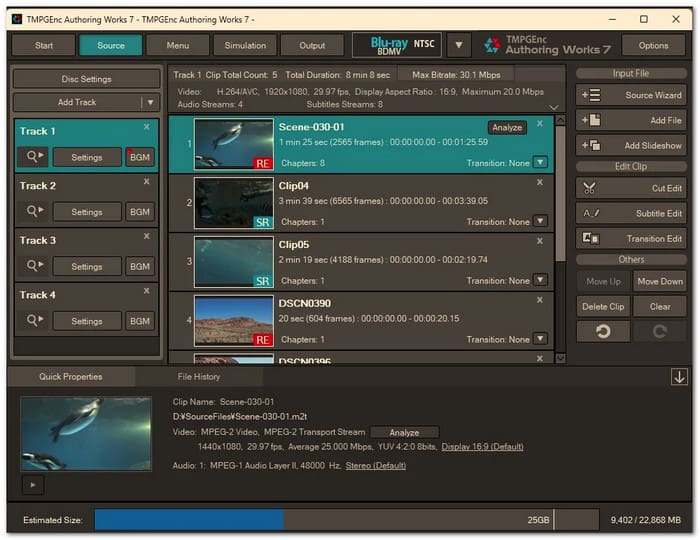The height and width of the screenshot is (540, 700).
Task: Click the Blu-ray BDMV NTSC format badge
Action: pyautogui.click(x=397, y=45)
